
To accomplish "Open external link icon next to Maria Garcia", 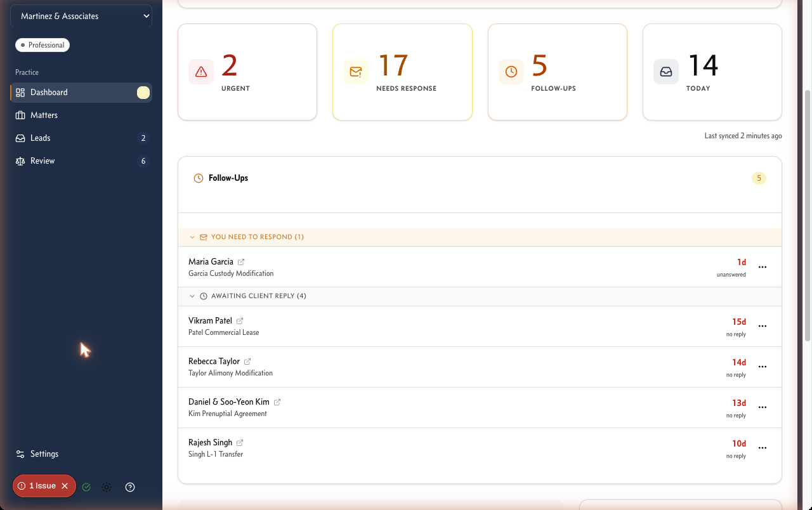I will [241, 262].
